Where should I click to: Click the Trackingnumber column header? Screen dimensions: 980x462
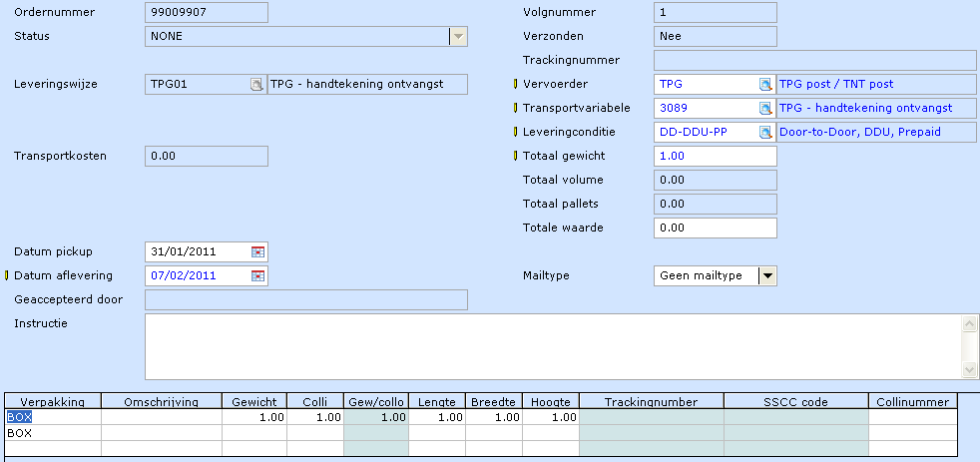652,401
